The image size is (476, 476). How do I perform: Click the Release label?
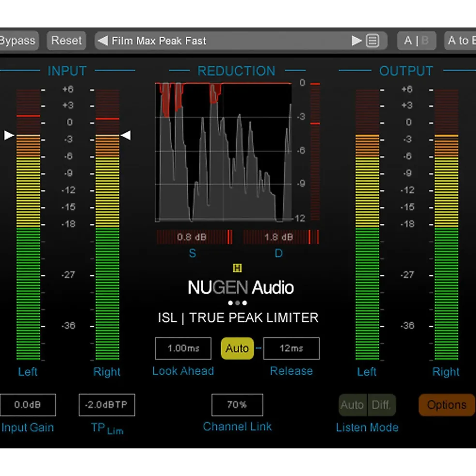tap(291, 371)
